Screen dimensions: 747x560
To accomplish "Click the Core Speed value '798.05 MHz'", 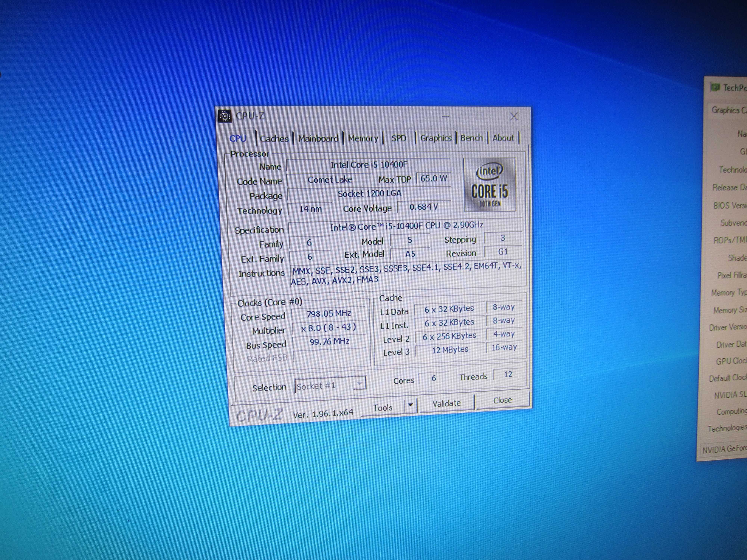I will point(328,314).
